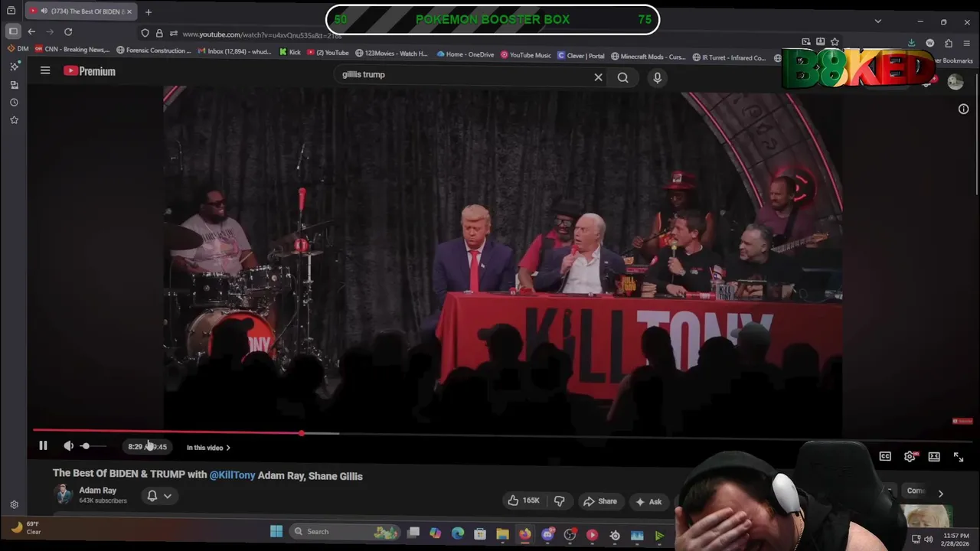This screenshot has height=551, width=980.
Task: Open the Minecraft Mods bookmark
Action: click(x=648, y=57)
